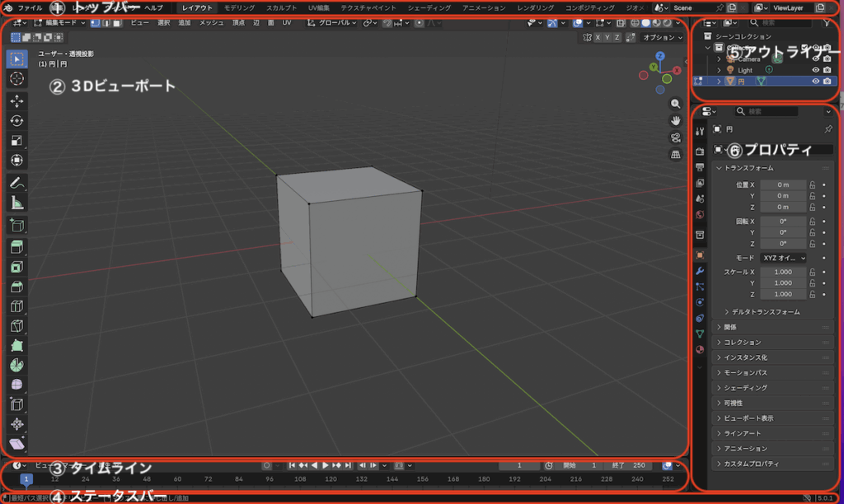
Task: Toggle camera view using viewport camera icon
Action: click(676, 137)
